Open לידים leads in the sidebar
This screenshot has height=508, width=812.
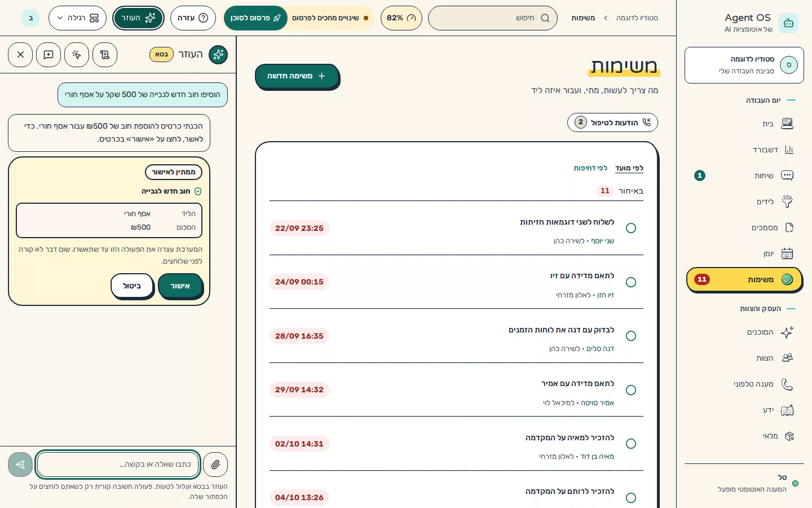[x=744, y=202]
